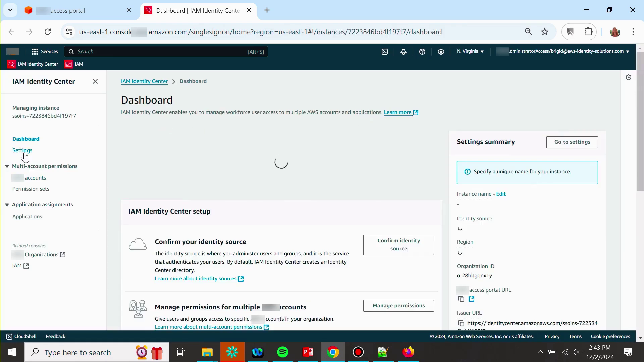644x362 pixels.
Task: Click Edit next to Instance name
Action: click(x=501, y=194)
